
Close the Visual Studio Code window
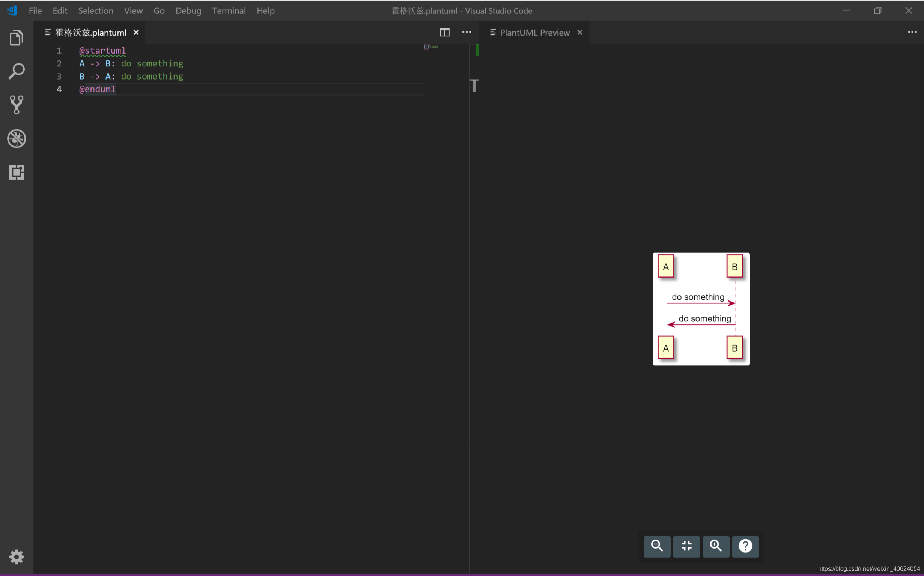(908, 10)
